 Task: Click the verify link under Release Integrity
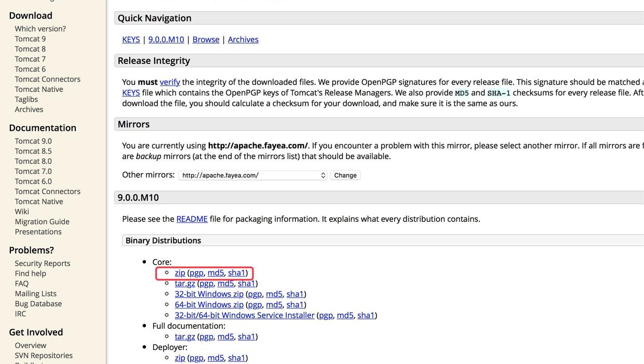(170, 82)
